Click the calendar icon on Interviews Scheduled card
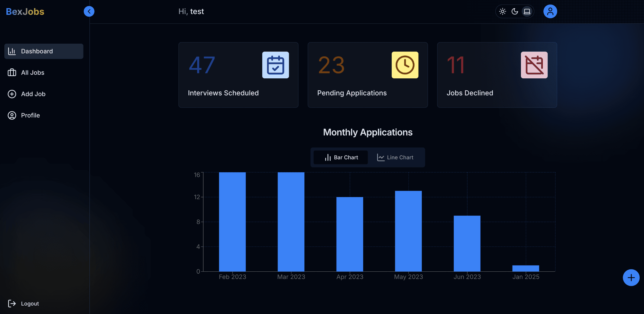644x314 pixels. [276, 65]
